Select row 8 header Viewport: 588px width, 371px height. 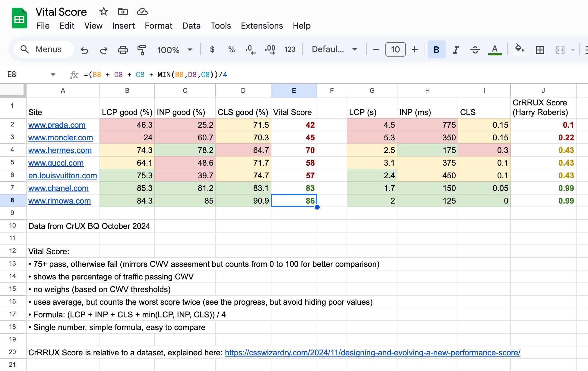(13, 200)
